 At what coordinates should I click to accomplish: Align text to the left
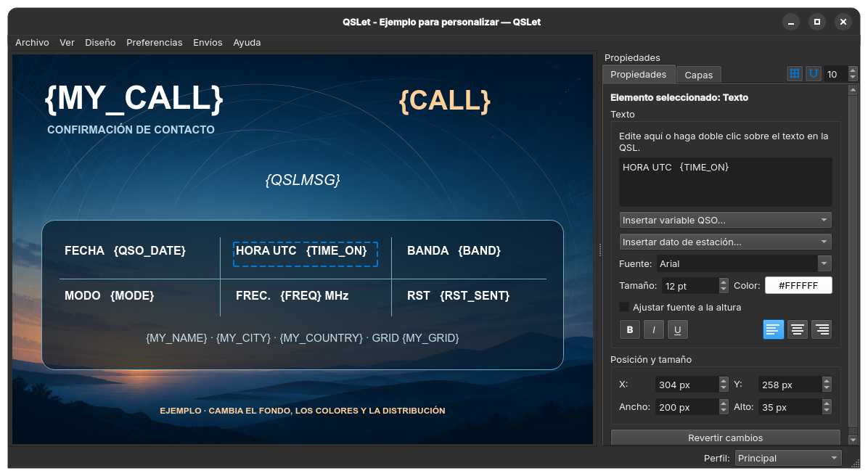774,330
